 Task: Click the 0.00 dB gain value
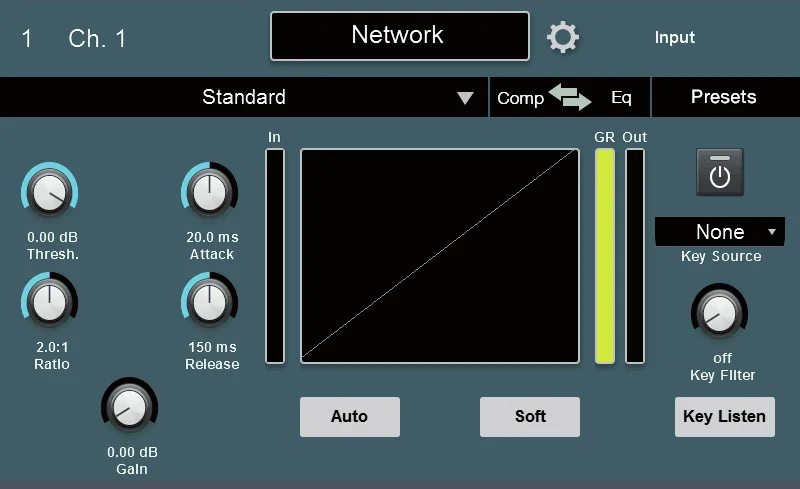[132, 452]
